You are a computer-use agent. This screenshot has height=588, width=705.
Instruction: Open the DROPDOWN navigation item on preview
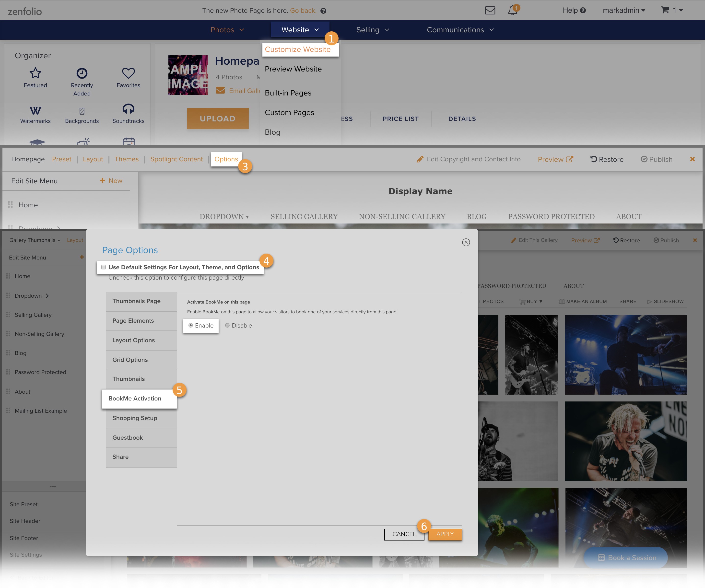(224, 217)
